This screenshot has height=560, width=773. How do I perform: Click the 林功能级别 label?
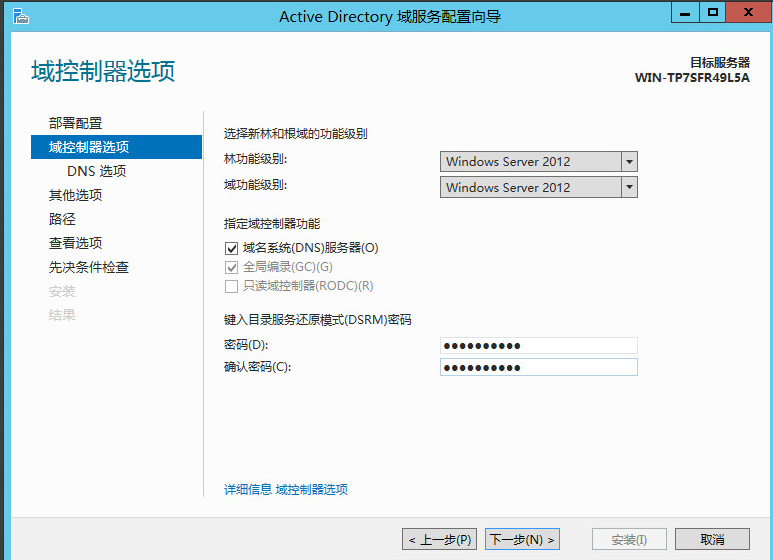pos(255,159)
